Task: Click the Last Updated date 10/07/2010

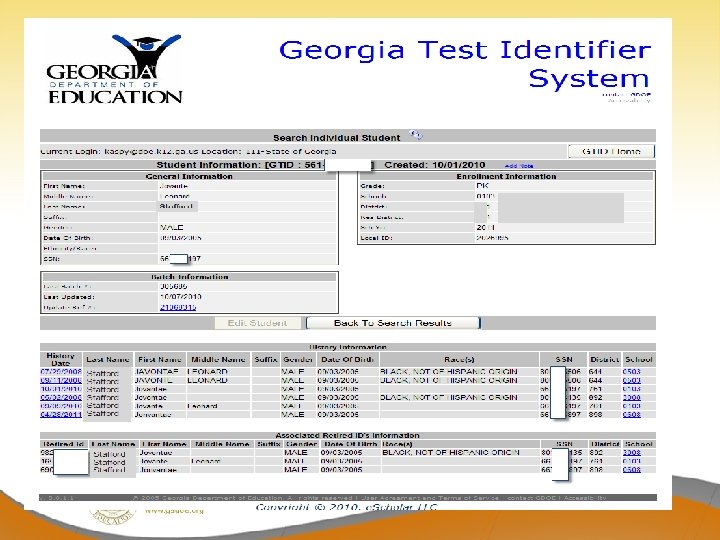Action: (180, 297)
